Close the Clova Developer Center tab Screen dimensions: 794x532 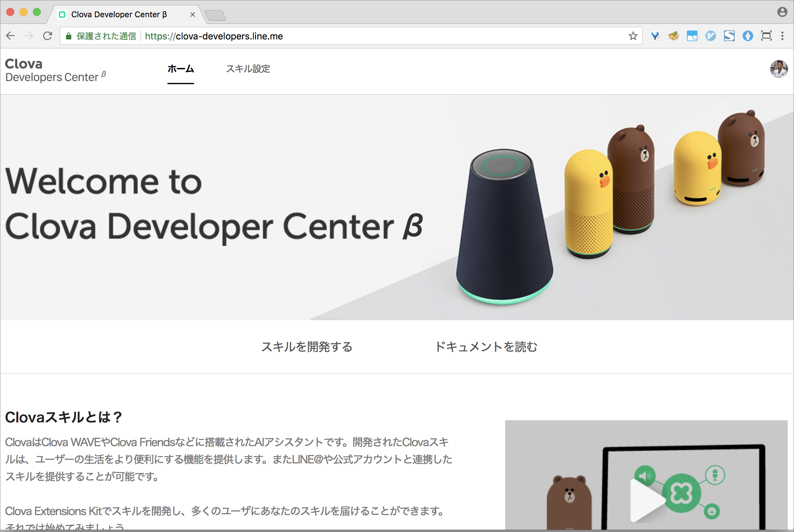(x=192, y=15)
